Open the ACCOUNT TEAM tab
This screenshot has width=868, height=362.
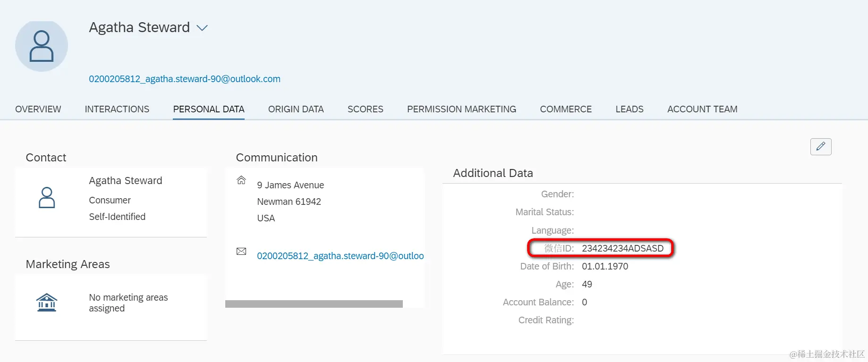tap(702, 109)
